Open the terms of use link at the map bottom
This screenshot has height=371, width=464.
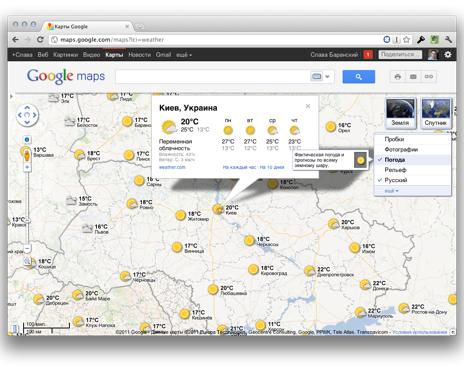pos(420,332)
